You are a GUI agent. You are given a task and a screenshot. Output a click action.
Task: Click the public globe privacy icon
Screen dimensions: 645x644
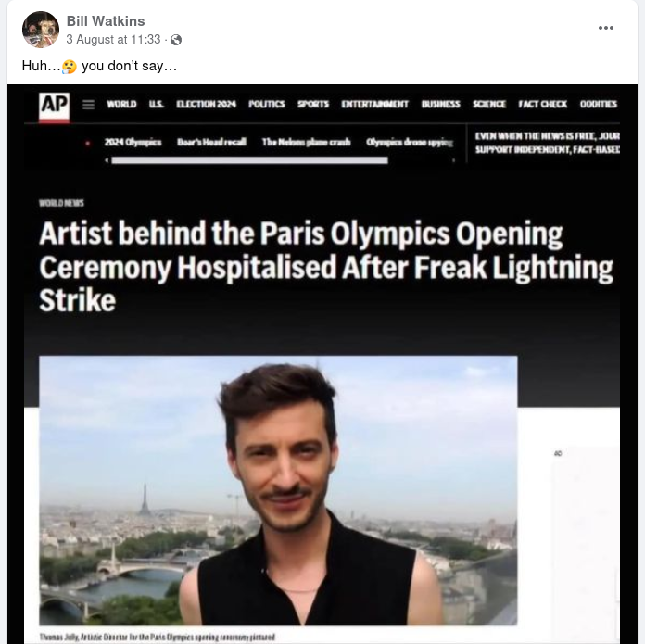tap(176, 40)
